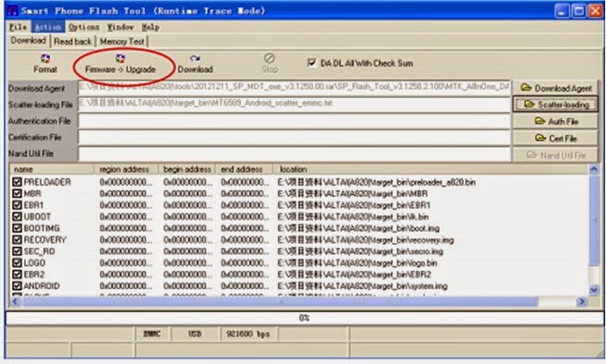Sort by region address column header
This screenshot has height=364, width=606.
click(126, 169)
